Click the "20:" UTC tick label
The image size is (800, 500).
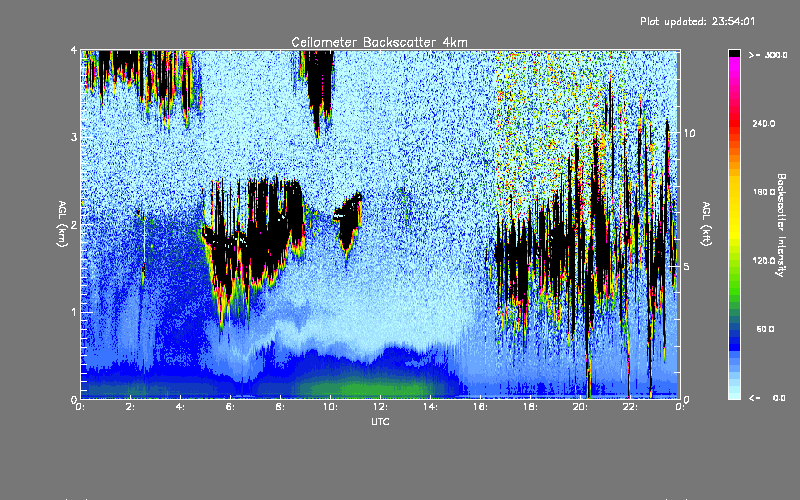tap(580, 407)
